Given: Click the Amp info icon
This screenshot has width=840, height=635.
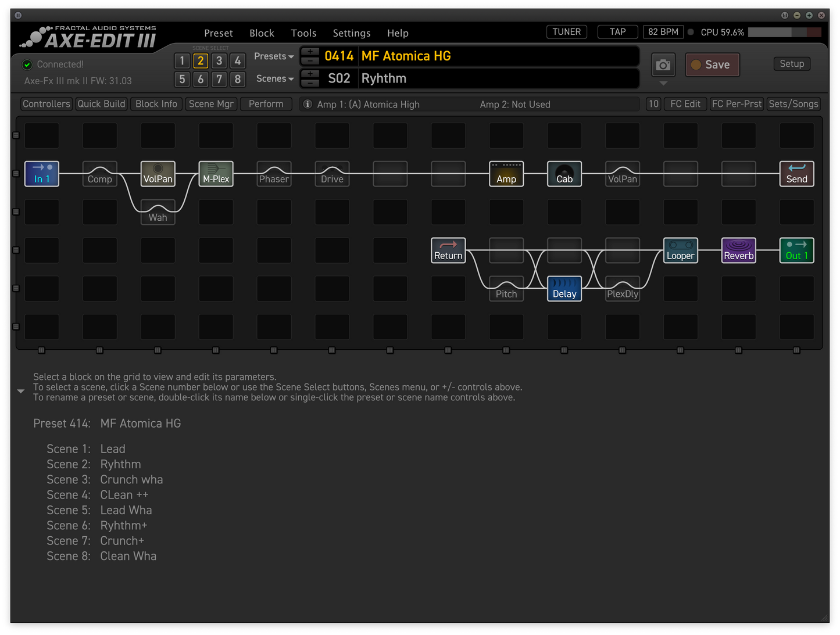Looking at the screenshot, I should click(308, 104).
